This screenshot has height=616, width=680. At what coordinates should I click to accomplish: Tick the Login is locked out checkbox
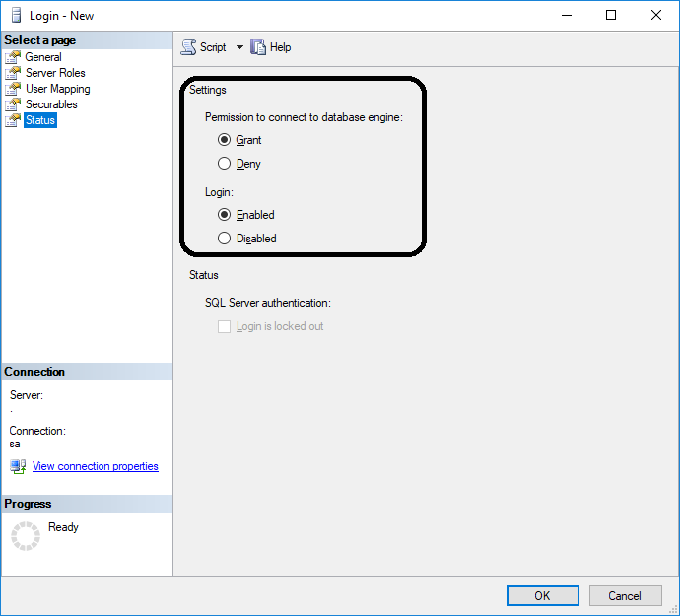coord(225,326)
